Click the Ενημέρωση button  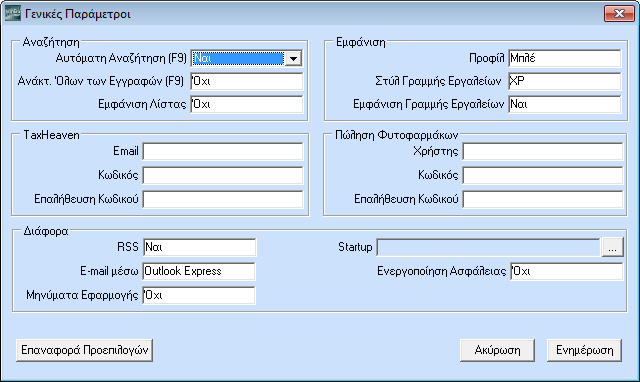584,350
